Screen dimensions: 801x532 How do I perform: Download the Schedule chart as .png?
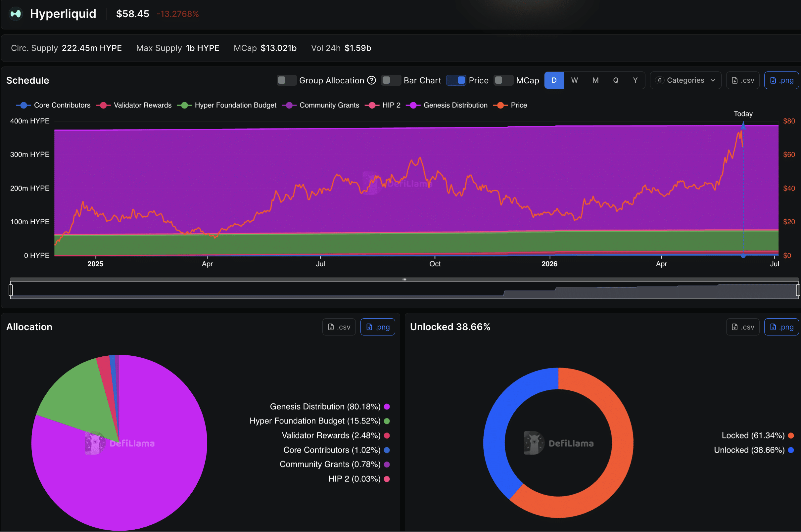click(x=781, y=80)
